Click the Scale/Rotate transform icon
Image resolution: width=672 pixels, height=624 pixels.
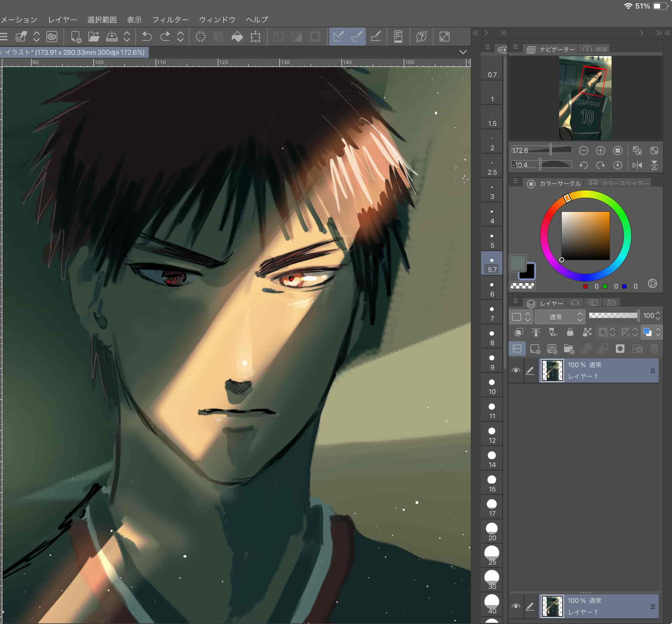pyautogui.click(x=256, y=37)
